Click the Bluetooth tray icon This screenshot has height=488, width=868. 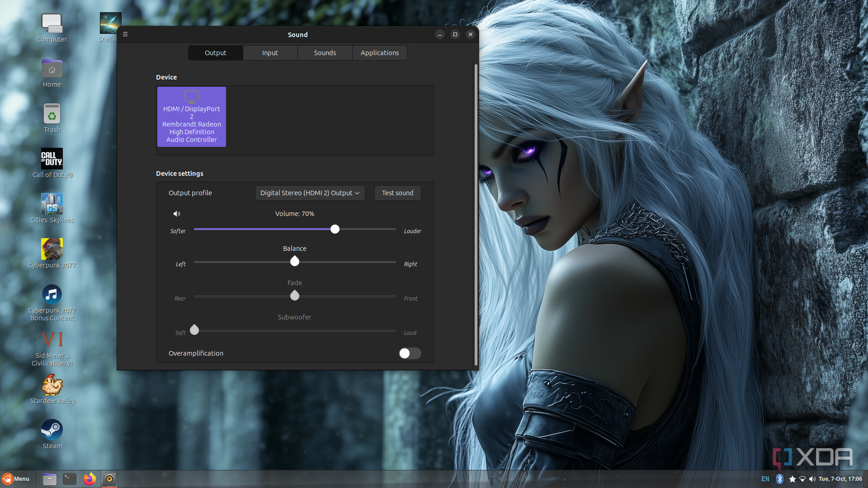[780, 479]
